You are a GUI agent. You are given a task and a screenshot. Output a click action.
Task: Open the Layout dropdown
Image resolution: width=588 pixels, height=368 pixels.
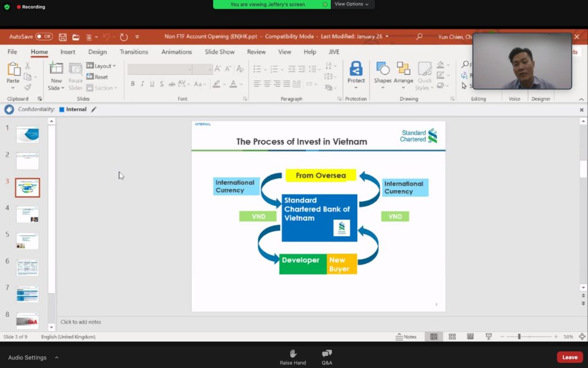(x=101, y=66)
